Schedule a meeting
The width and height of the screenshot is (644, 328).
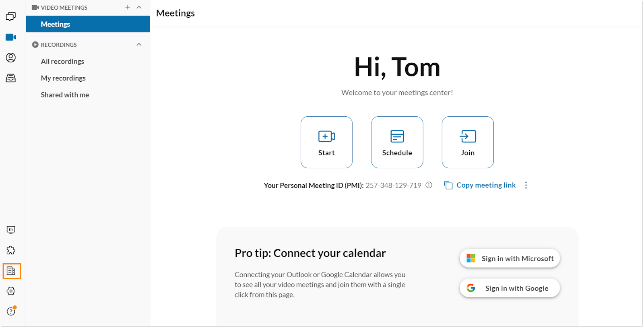(x=397, y=142)
